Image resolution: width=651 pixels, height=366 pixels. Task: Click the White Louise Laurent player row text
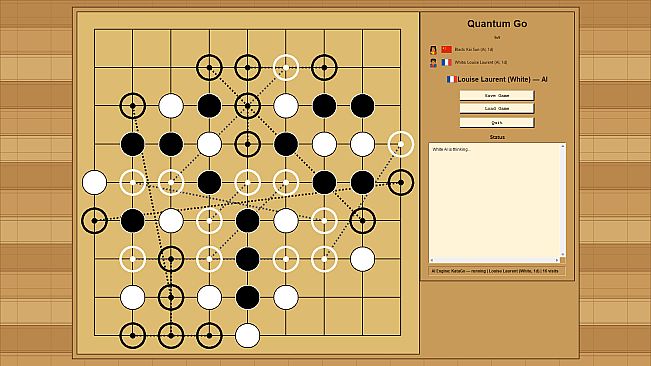[x=480, y=62]
